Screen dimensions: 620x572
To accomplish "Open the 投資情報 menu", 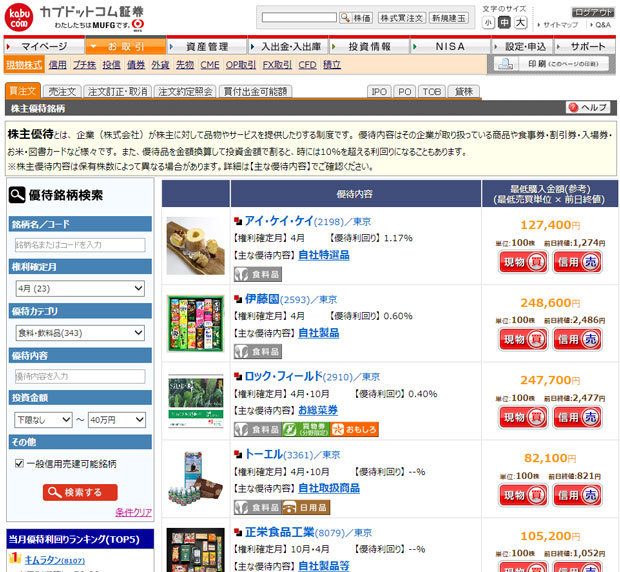I will pos(369,47).
